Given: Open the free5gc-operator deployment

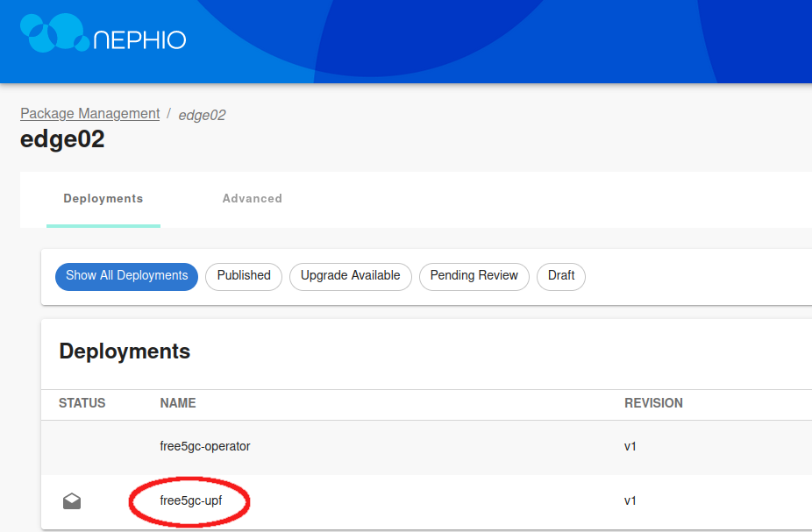Looking at the screenshot, I should click(x=204, y=446).
